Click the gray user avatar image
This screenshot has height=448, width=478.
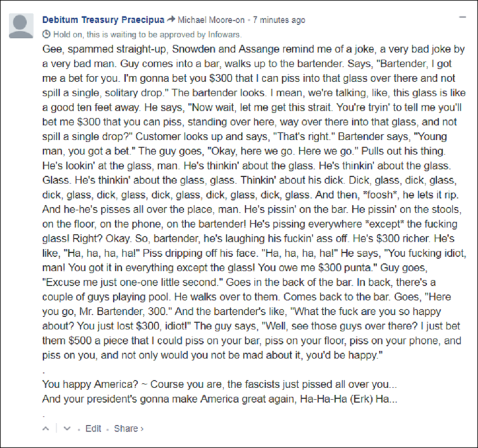coord(22,26)
